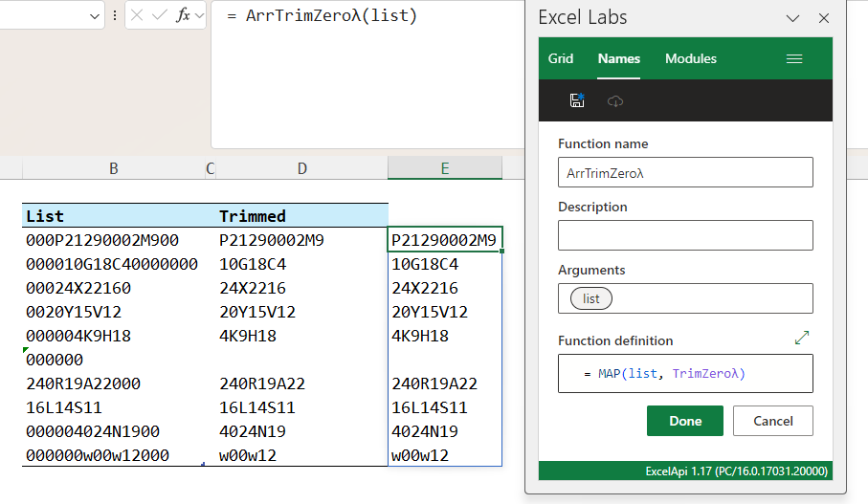Click P21290002M9 in the Trimmed column
Viewport: 868px width, 504px height.
tap(271, 240)
